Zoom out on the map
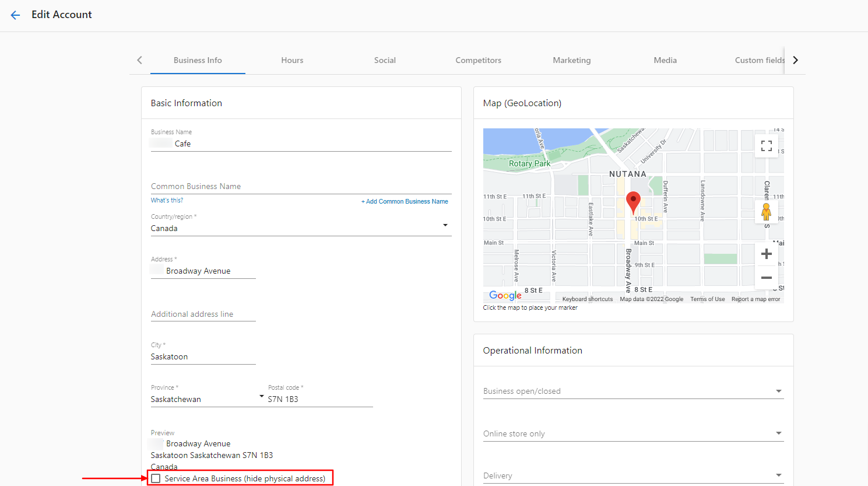Screen dimensions: 868x486 point(766,278)
